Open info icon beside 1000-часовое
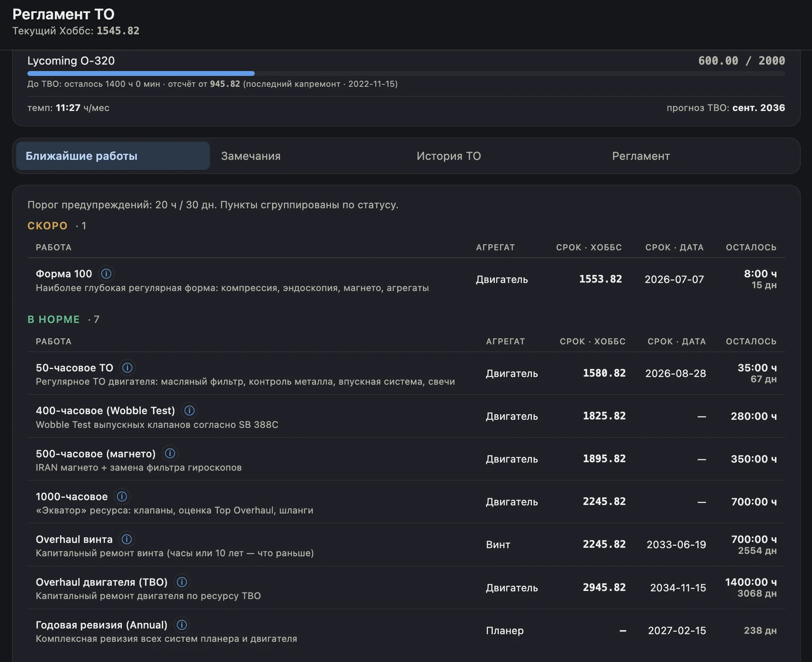The height and width of the screenshot is (662, 812). coord(122,496)
